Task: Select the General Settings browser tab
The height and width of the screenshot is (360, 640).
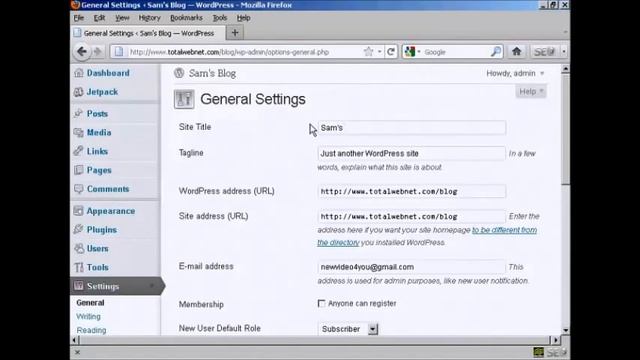Action: click(148, 33)
